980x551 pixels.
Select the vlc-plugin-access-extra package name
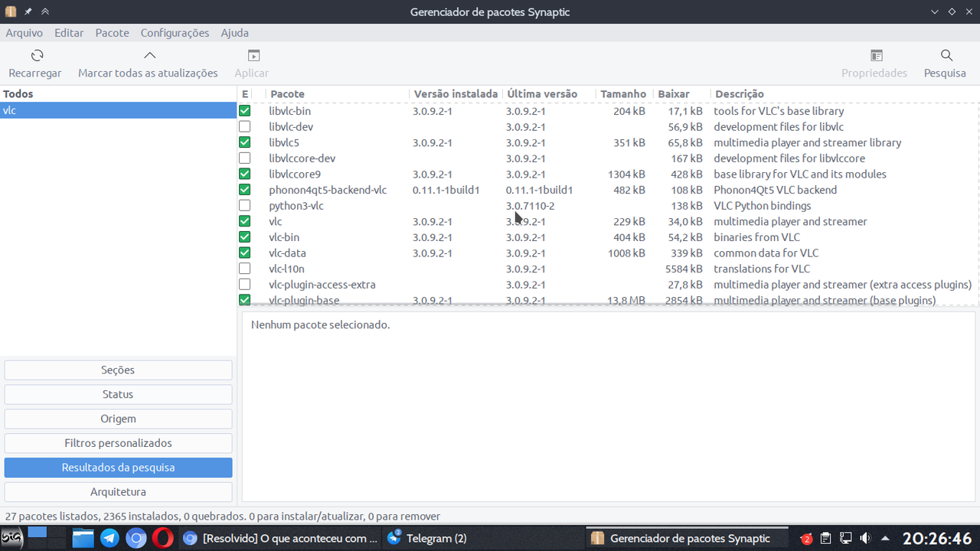click(x=322, y=285)
